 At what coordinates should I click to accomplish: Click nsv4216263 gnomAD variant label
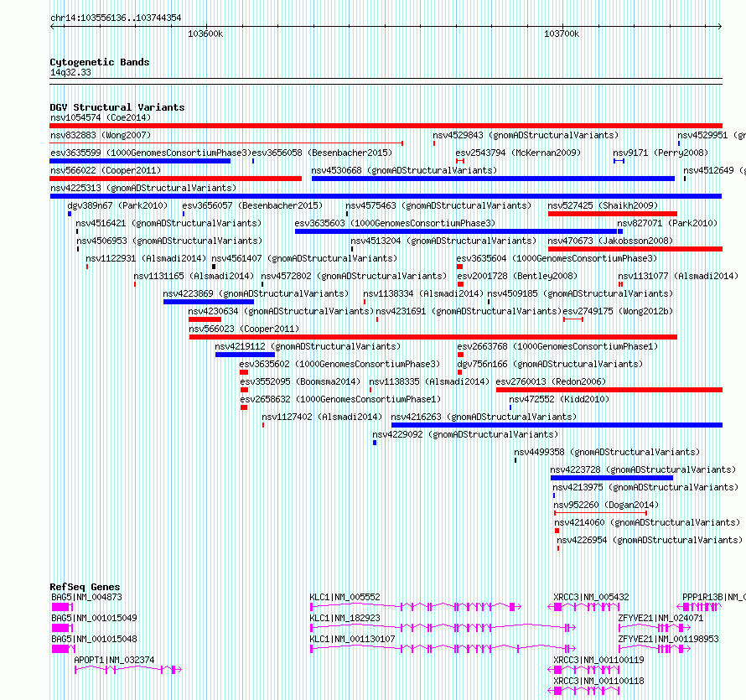(x=484, y=417)
